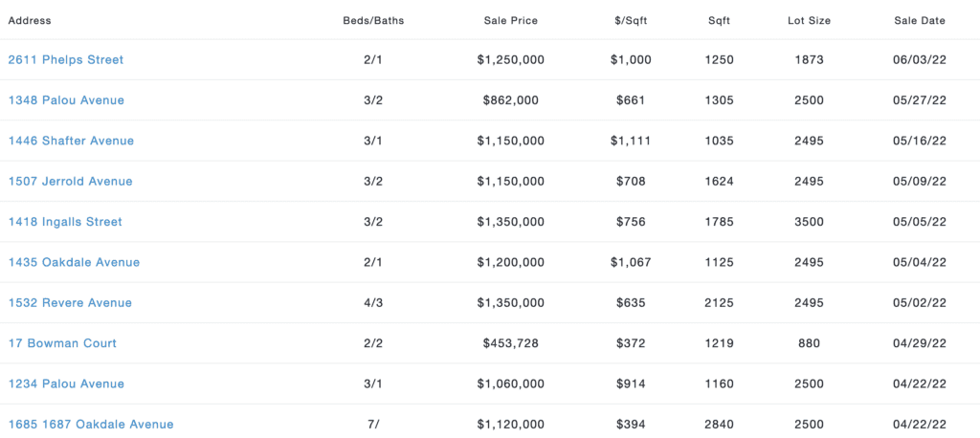Image resolution: width=980 pixels, height=438 pixels.
Task: Open the 1532 Revere Avenue listing
Action: click(70, 303)
